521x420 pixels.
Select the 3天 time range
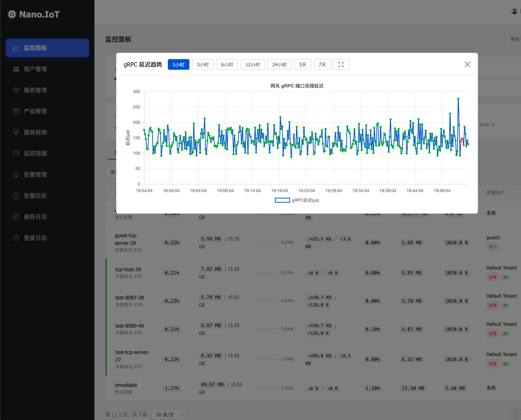(302, 64)
